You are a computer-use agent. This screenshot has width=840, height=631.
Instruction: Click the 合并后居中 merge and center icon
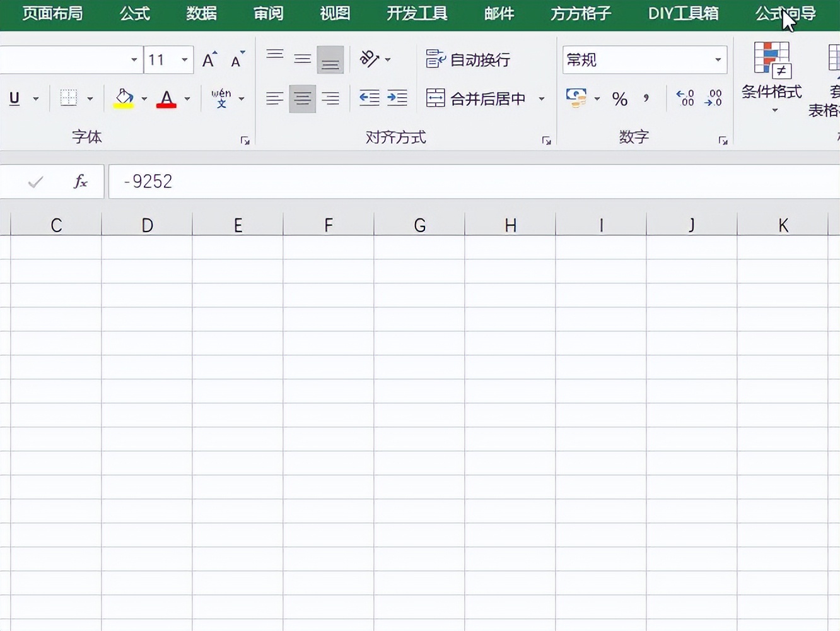(x=435, y=98)
